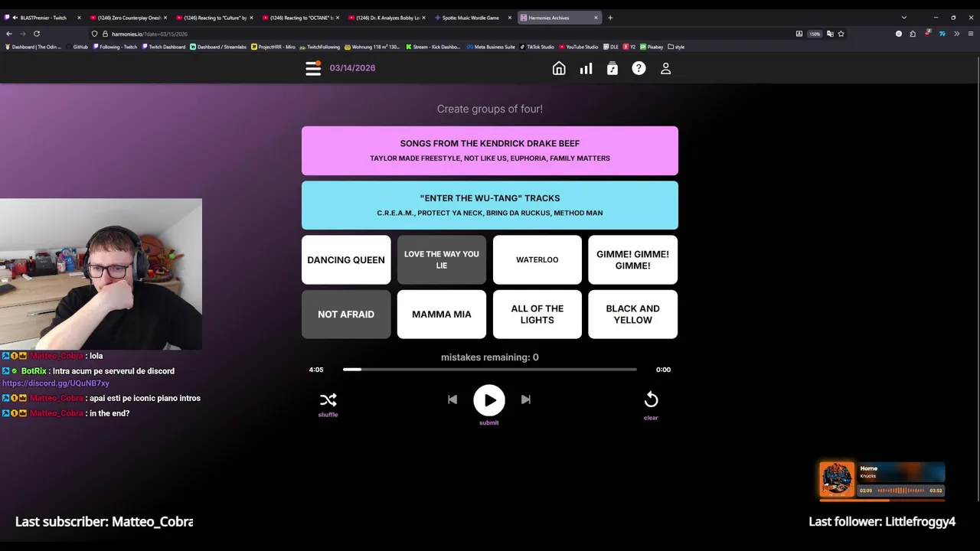Viewport: 980px width, 551px height.
Task: Close the Harmonies Archives tab
Action: pyautogui.click(x=596, y=18)
